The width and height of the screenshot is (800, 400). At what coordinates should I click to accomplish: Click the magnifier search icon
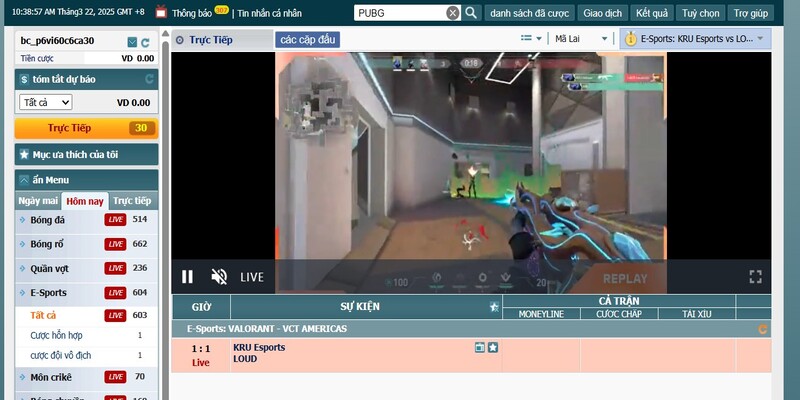click(x=471, y=13)
